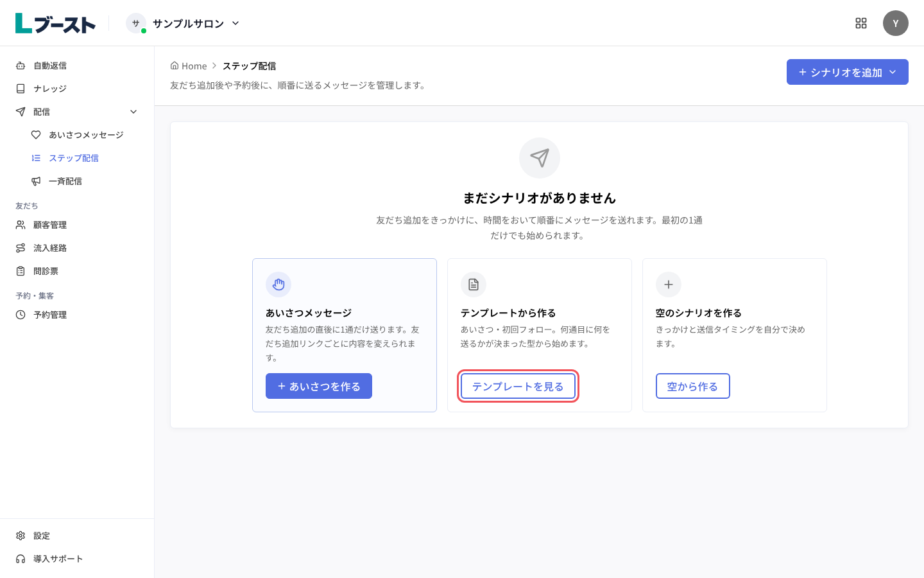Click the テンプレートから作る document icon

click(474, 285)
